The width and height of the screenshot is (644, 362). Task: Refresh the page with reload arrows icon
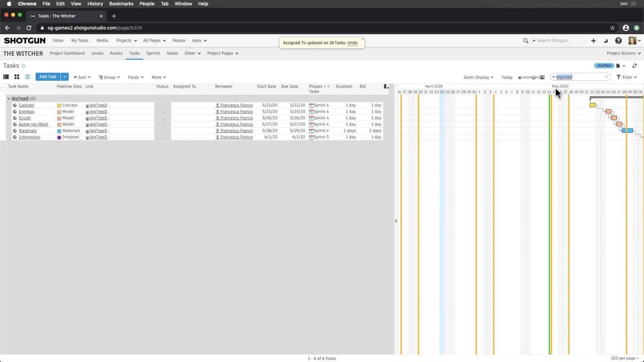(634, 66)
